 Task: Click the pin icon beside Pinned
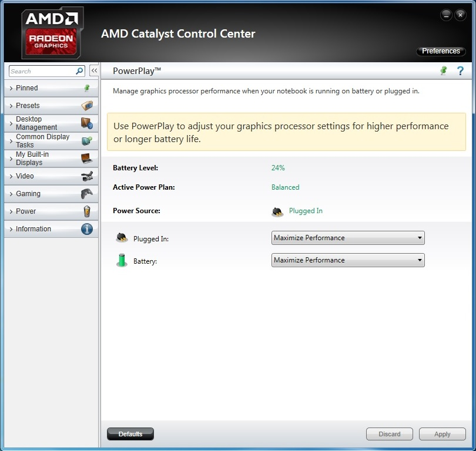87,88
